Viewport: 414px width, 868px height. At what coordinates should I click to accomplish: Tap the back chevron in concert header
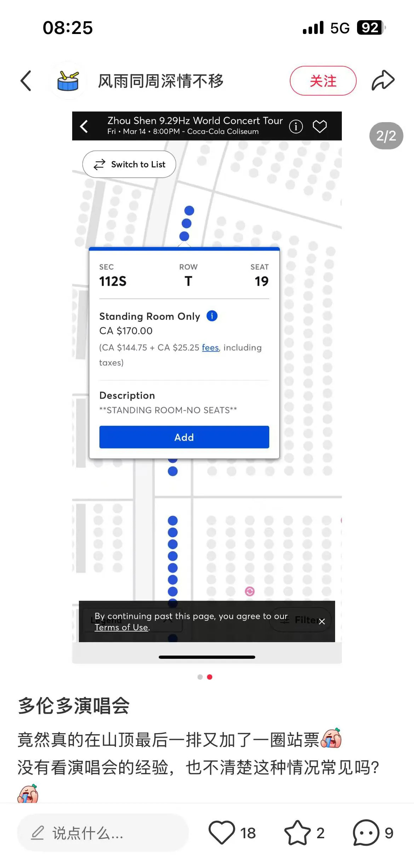pos(84,126)
